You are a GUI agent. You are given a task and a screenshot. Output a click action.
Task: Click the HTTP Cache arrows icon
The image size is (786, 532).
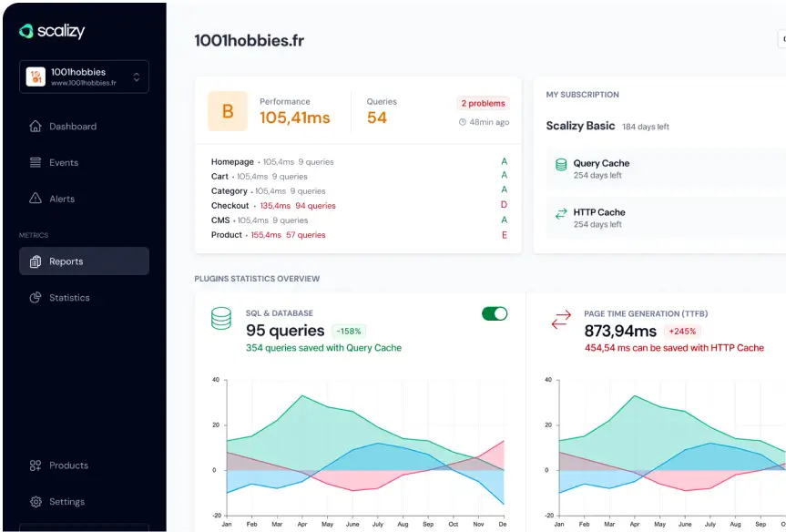(561, 213)
